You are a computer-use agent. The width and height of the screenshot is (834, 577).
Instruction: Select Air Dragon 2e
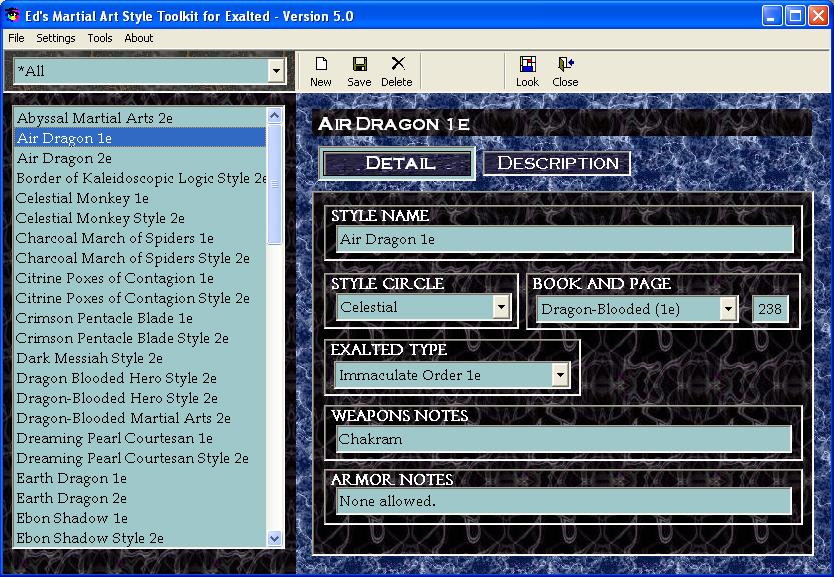click(140, 158)
